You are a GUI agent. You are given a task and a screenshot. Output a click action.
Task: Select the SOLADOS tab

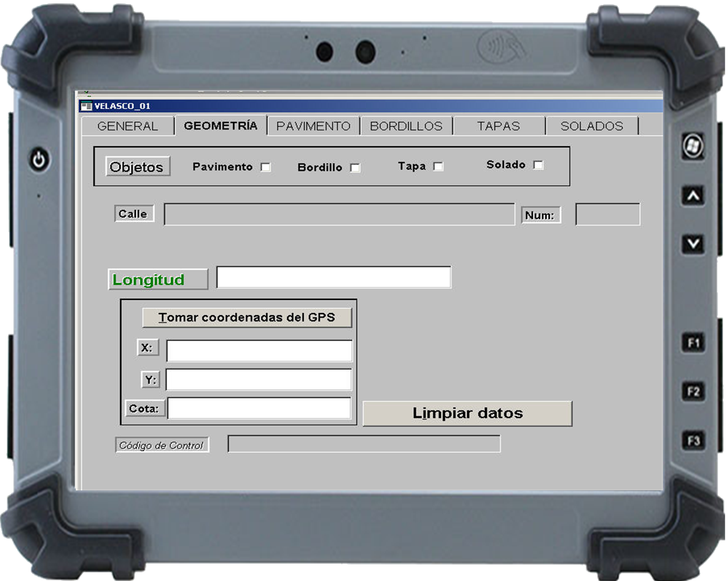point(591,126)
